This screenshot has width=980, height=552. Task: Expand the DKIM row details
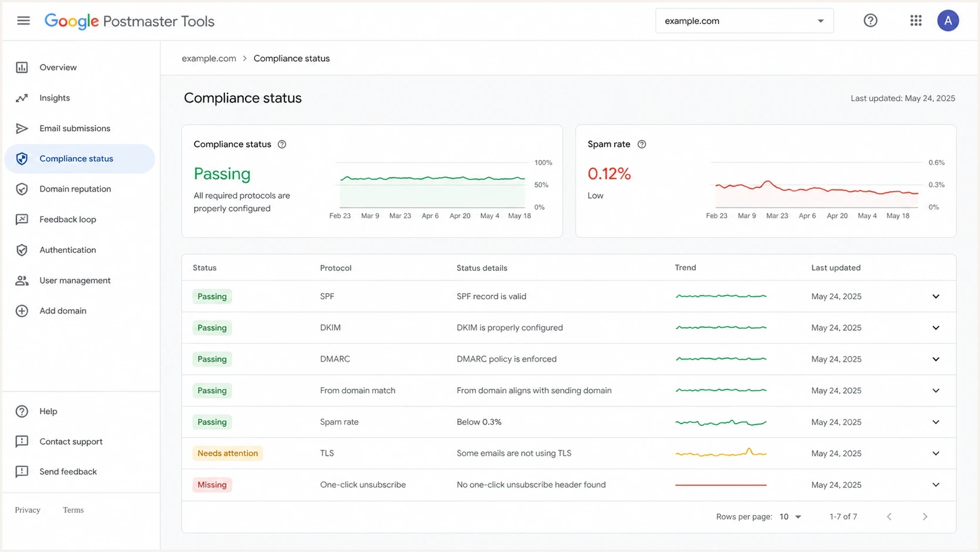click(x=936, y=328)
